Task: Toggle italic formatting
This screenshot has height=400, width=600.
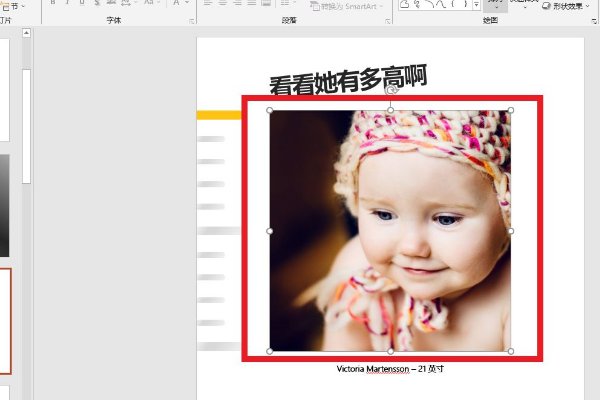Action: pos(67,3)
